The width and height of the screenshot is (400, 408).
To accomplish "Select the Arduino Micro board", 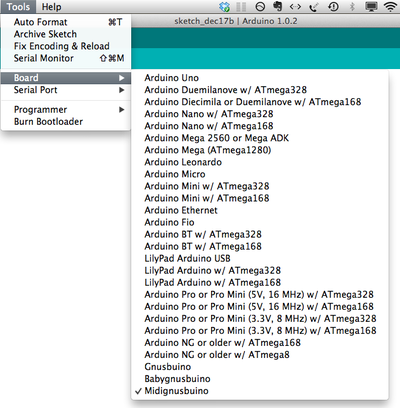I will click(x=260, y=174).
